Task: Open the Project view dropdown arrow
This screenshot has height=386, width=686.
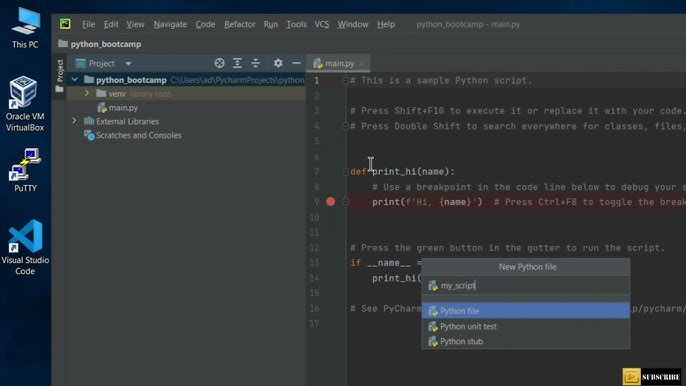Action: [x=128, y=64]
